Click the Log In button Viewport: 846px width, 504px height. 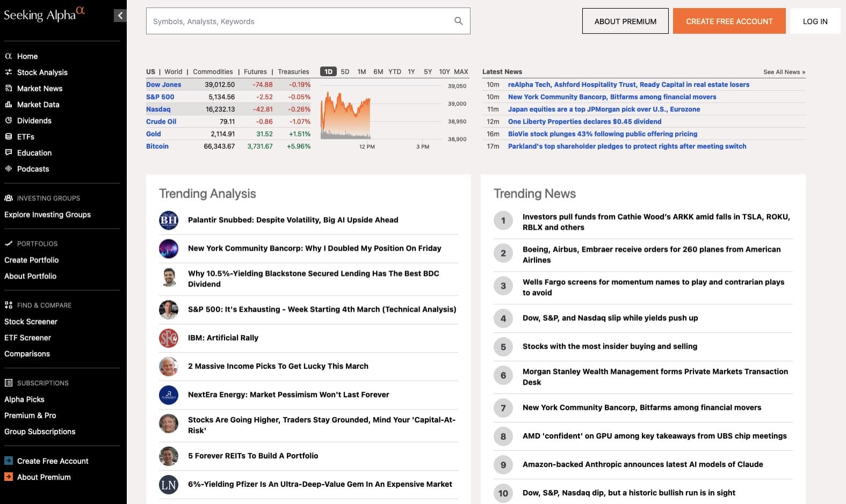(x=815, y=21)
